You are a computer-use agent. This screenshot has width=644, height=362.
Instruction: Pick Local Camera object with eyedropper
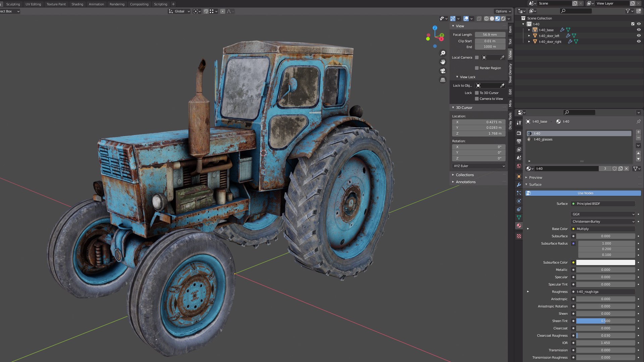point(502,58)
